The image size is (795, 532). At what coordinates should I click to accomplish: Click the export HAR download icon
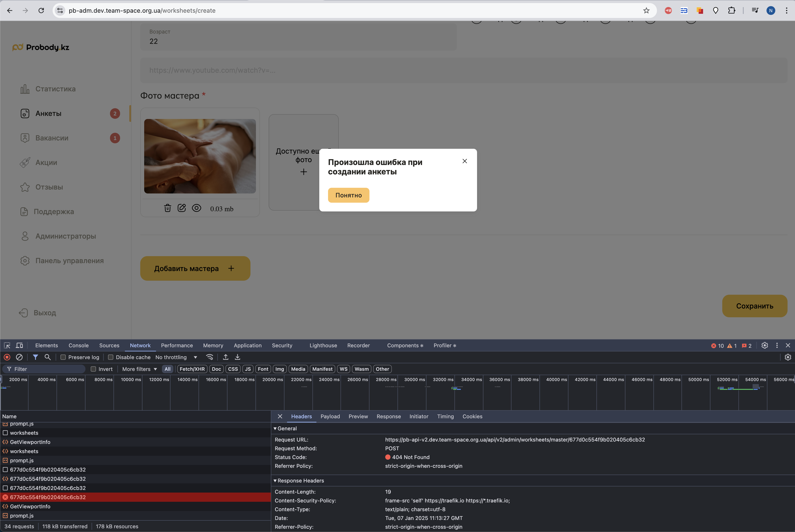(238, 357)
